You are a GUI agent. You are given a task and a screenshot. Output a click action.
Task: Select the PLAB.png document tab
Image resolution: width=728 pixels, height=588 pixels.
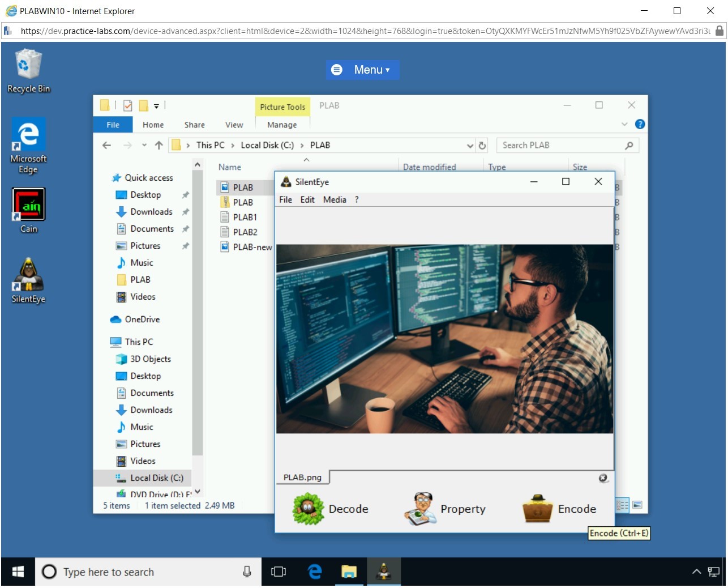click(x=302, y=478)
